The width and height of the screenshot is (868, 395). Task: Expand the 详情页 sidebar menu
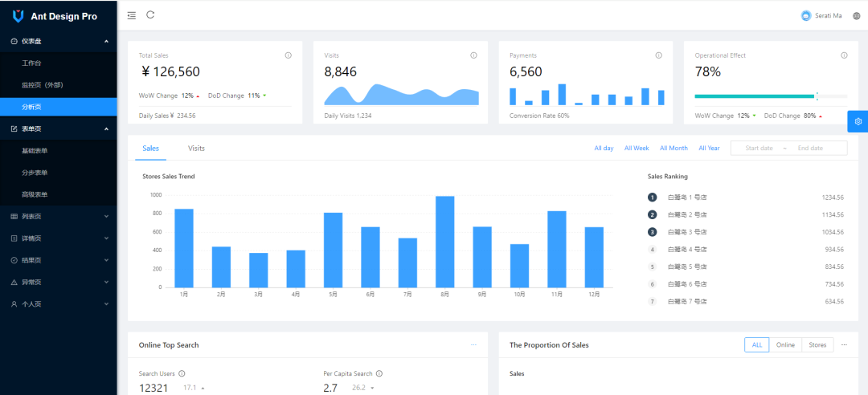58,238
